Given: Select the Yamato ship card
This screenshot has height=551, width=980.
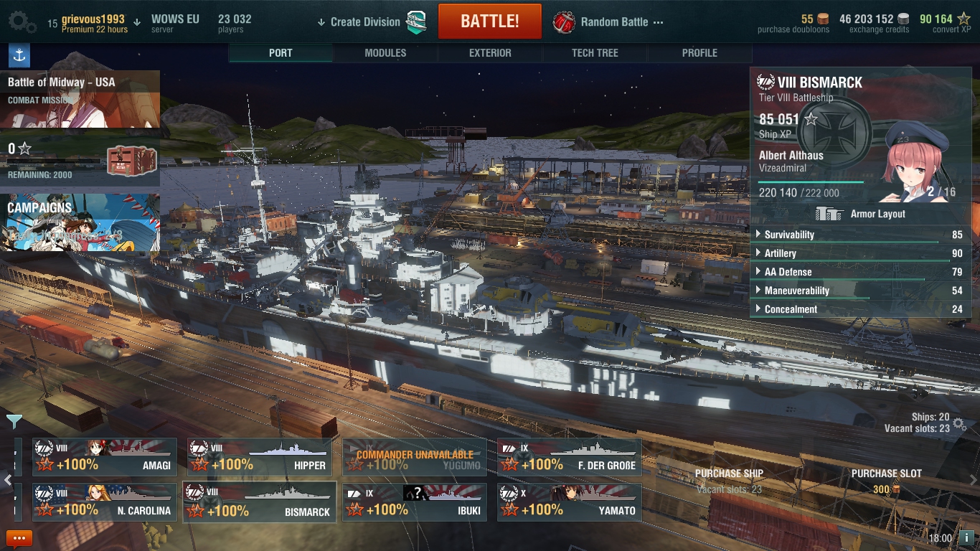Looking at the screenshot, I should (570, 502).
